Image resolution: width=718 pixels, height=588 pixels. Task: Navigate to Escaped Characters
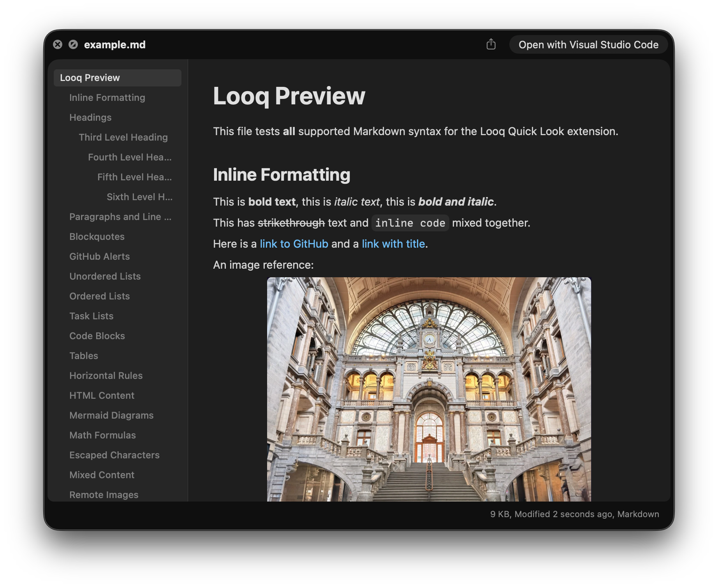(114, 455)
